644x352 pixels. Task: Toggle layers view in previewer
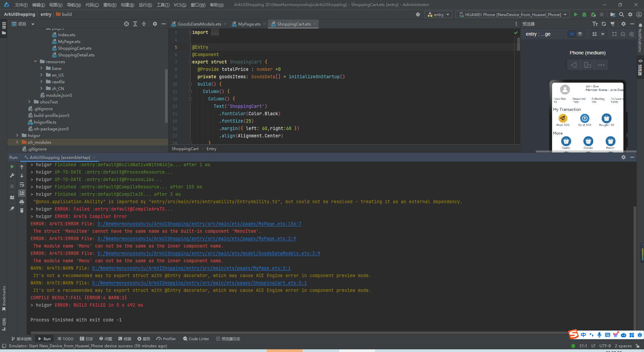tap(580, 34)
